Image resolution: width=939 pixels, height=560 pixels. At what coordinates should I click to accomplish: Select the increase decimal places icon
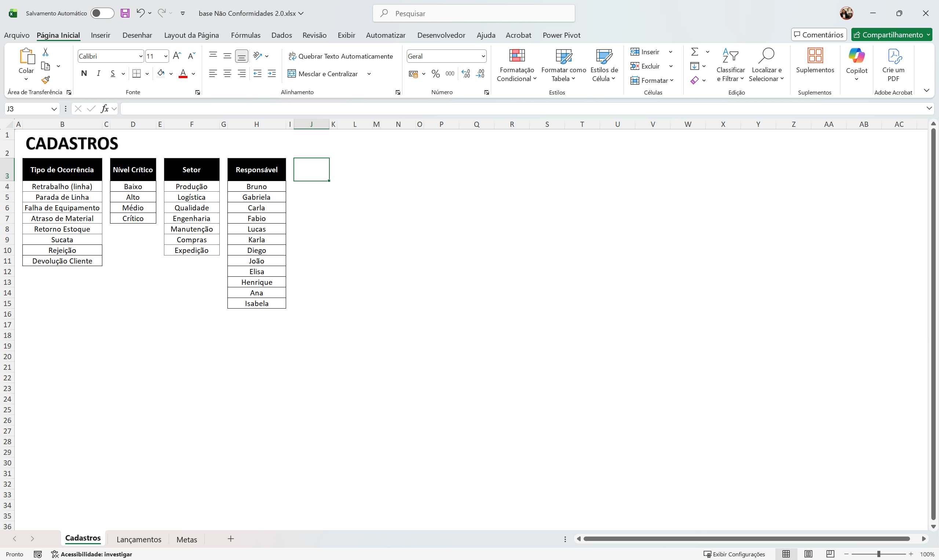466,74
